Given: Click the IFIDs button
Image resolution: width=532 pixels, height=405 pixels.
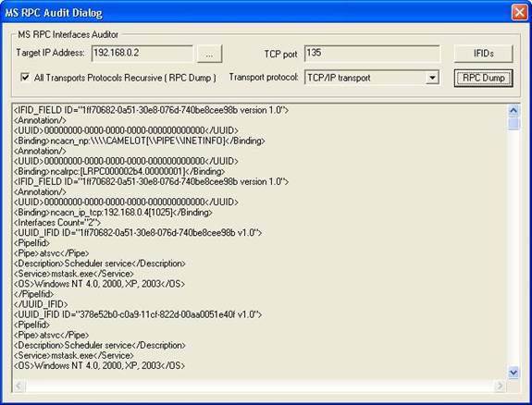Looking at the screenshot, I should coord(483,54).
